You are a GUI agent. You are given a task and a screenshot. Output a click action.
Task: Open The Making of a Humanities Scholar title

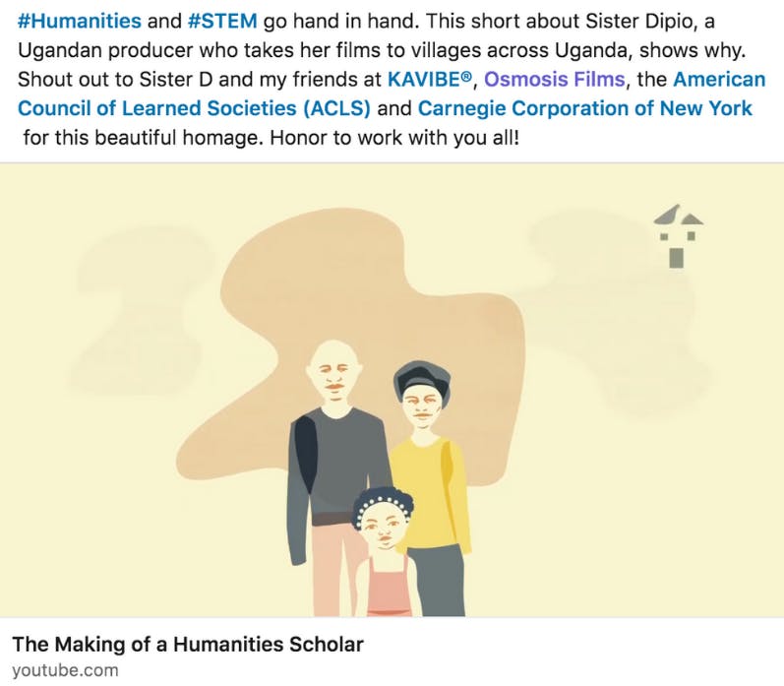point(188,644)
